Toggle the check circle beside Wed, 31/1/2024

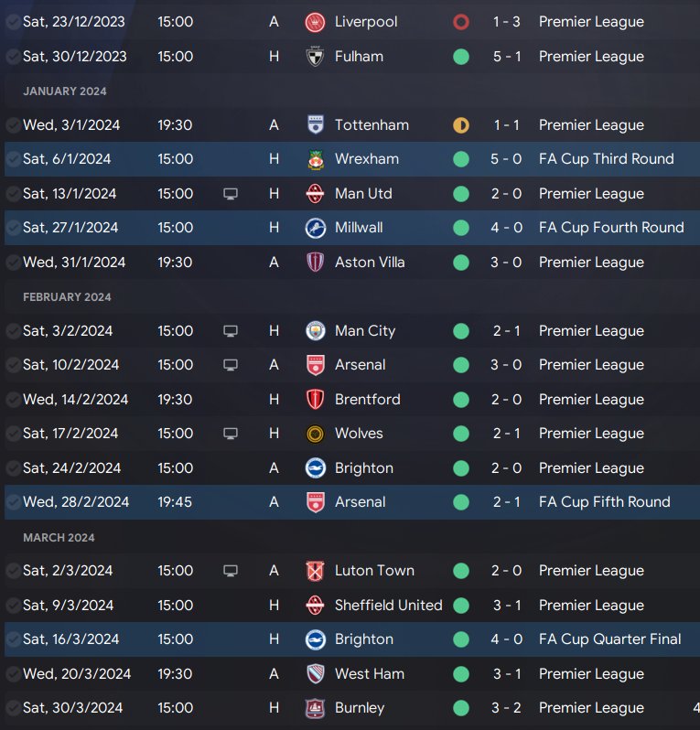[x=13, y=263]
